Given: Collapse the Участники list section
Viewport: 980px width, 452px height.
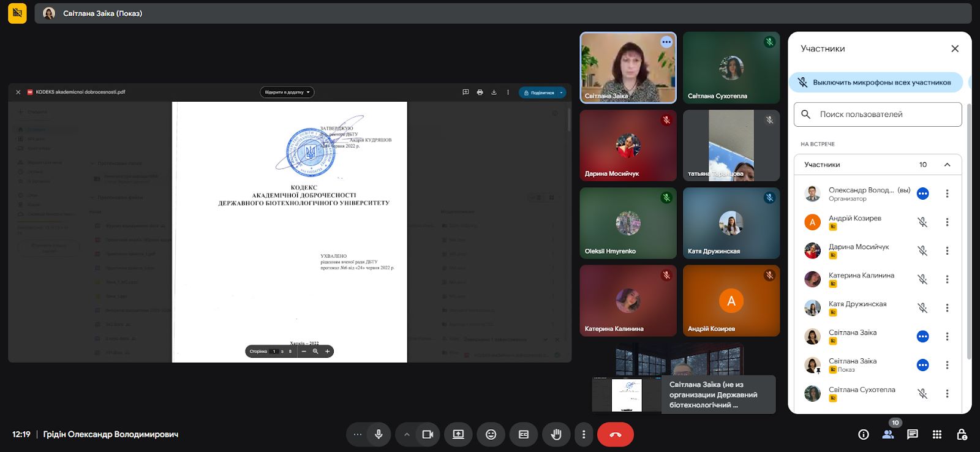Looking at the screenshot, I should pos(947,165).
